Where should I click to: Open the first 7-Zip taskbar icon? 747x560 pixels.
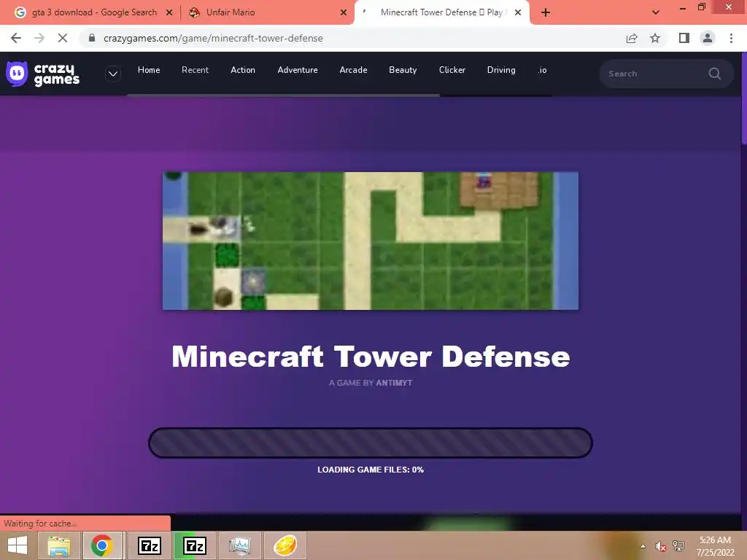coord(150,545)
